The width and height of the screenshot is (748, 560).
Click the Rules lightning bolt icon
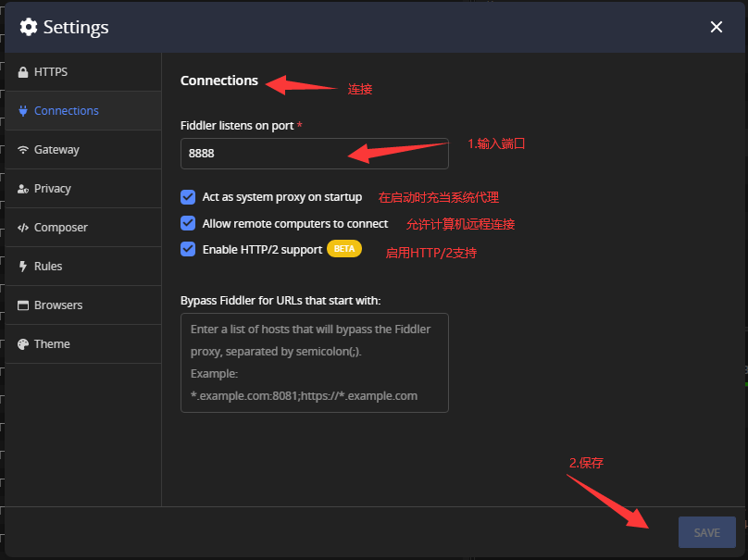[23, 267]
